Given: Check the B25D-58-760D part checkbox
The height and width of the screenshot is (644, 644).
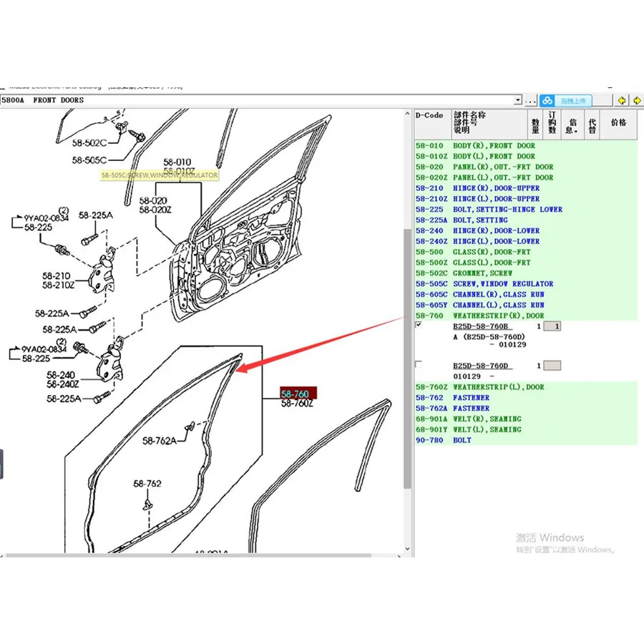Looking at the screenshot, I should 419,364.
